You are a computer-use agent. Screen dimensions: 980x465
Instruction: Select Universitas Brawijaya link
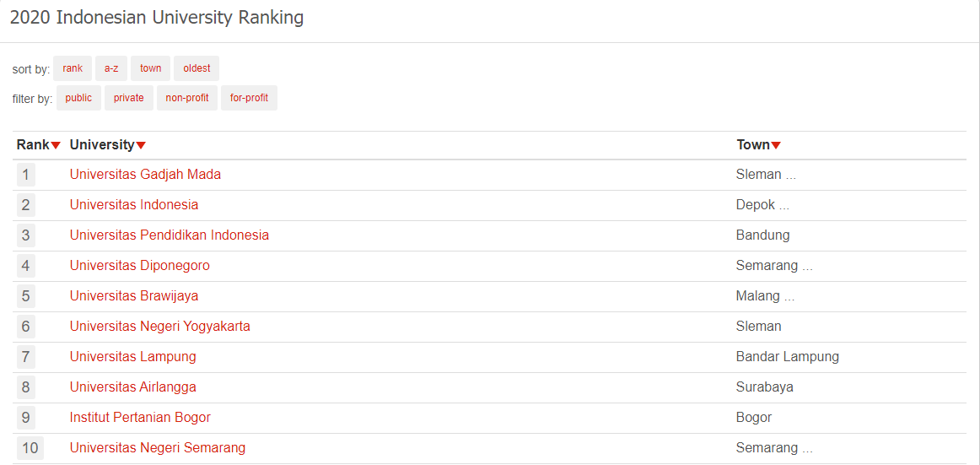point(134,295)
